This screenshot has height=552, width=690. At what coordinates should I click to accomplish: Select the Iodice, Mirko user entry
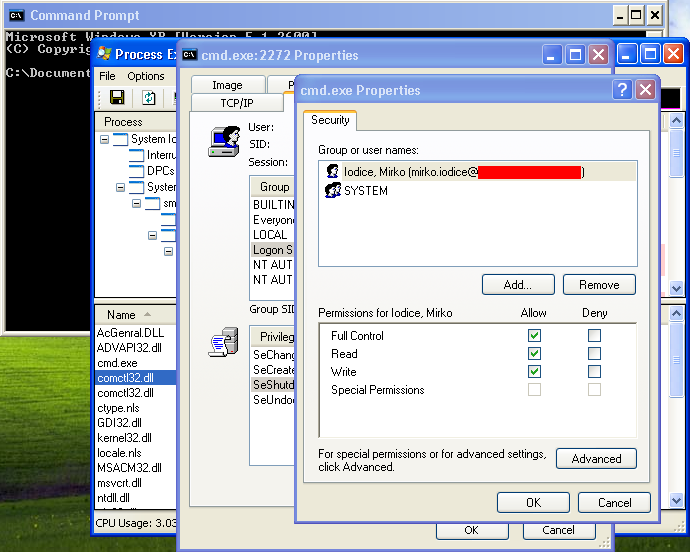click(477, 171)
